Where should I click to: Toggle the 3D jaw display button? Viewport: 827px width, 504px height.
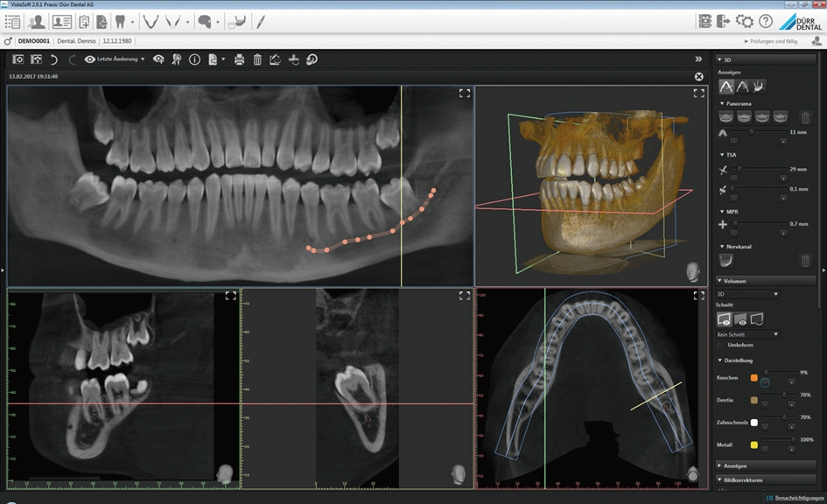[x=759, y=87]
